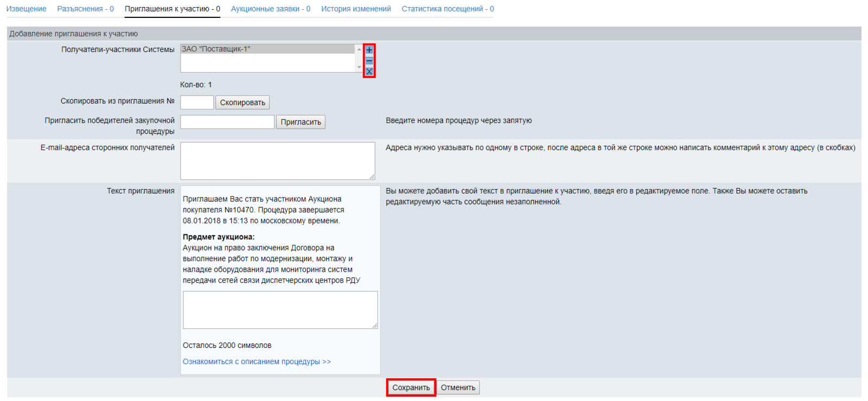The image size is (868, 401).
Task: Go to Аукционные заявки - 0 tab
Action: pyautogui.click(x=270, y=9)
